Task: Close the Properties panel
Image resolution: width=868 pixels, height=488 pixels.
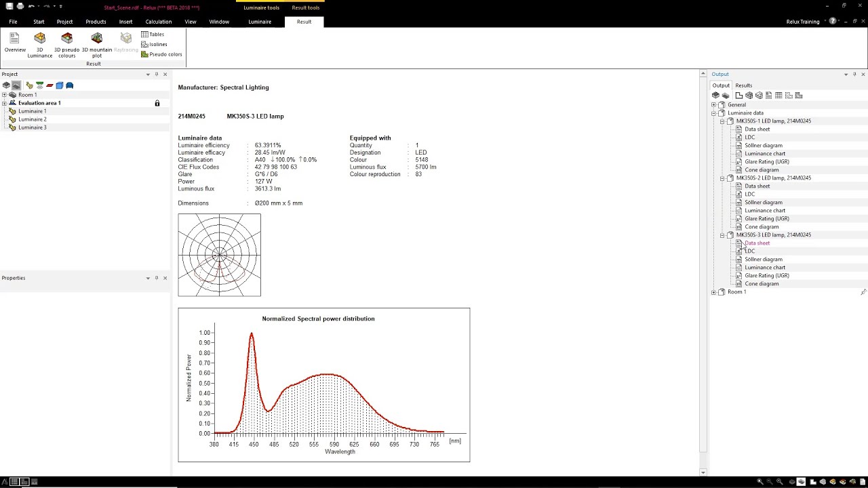Action: pos(165,278)
